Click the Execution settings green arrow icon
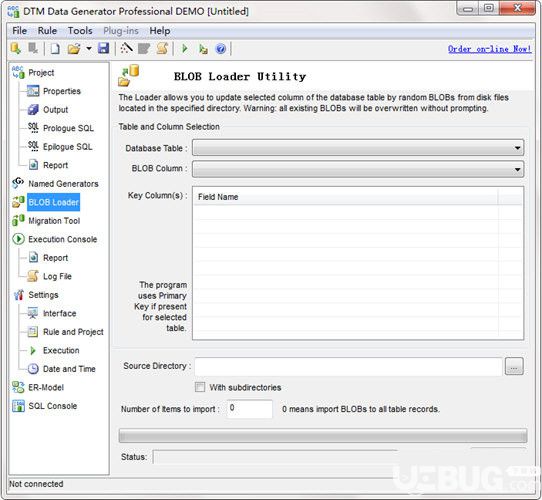This screenshot has height=500, width=542. [33, 350]
